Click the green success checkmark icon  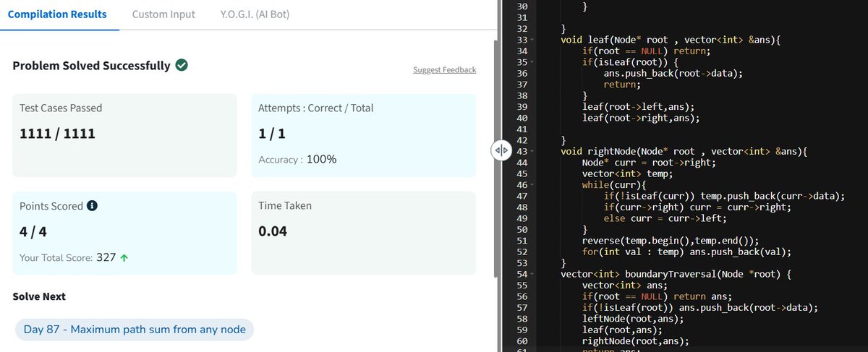pyautogui.click(x=182, y=66)
